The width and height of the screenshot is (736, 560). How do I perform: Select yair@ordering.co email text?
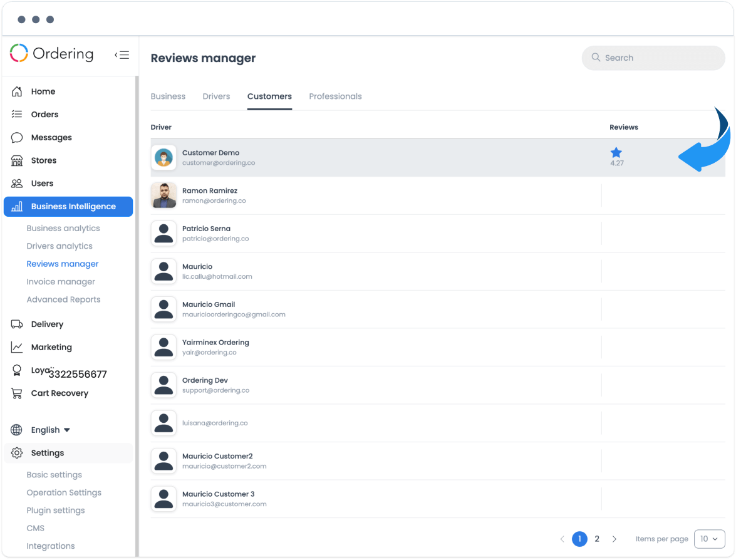click(x=209, y=352)
